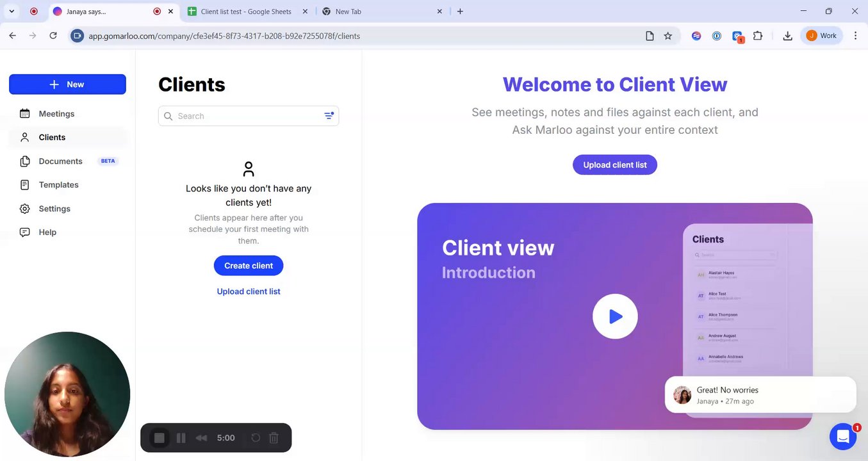Expand the tab search dropdown arrow
Screen dimensions: 868x461
tap(12, 12)
